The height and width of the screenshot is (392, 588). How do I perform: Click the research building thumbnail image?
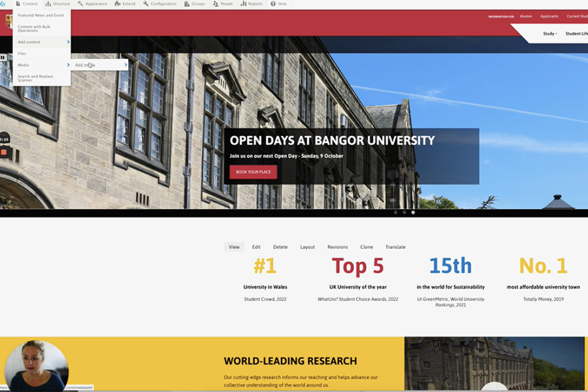click(495, 363)
